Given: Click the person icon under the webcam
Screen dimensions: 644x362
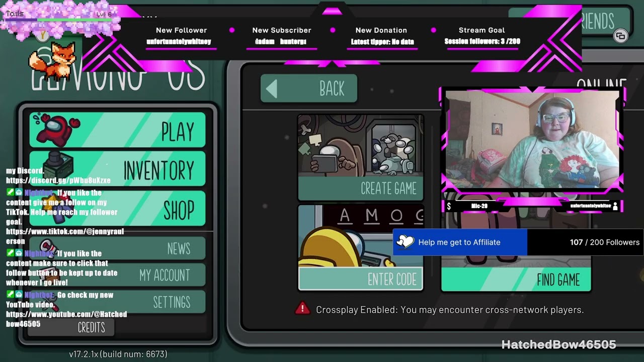Looking at the screenshot, I should (615, 206).
